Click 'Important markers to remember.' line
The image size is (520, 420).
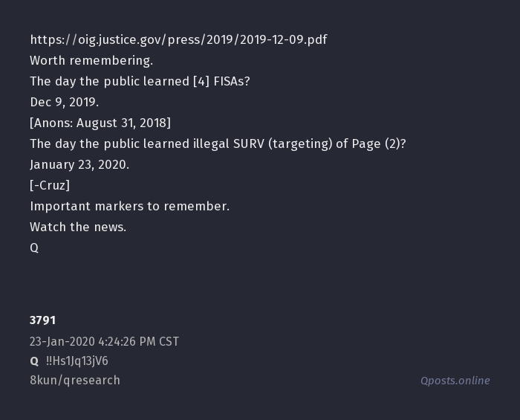click(129, 206)
